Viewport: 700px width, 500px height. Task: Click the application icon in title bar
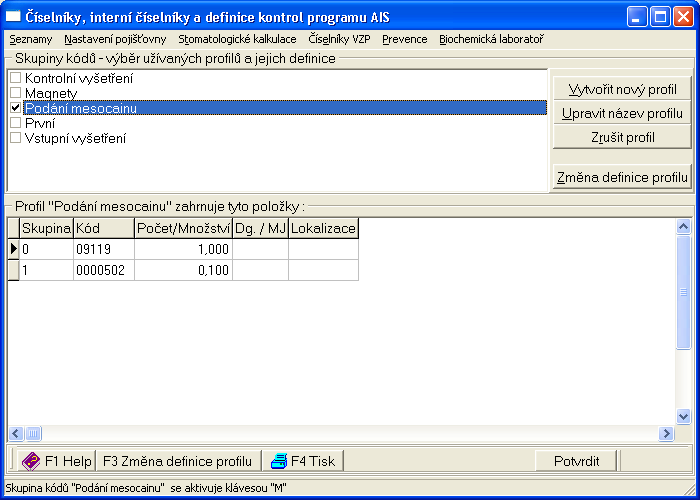14,17
